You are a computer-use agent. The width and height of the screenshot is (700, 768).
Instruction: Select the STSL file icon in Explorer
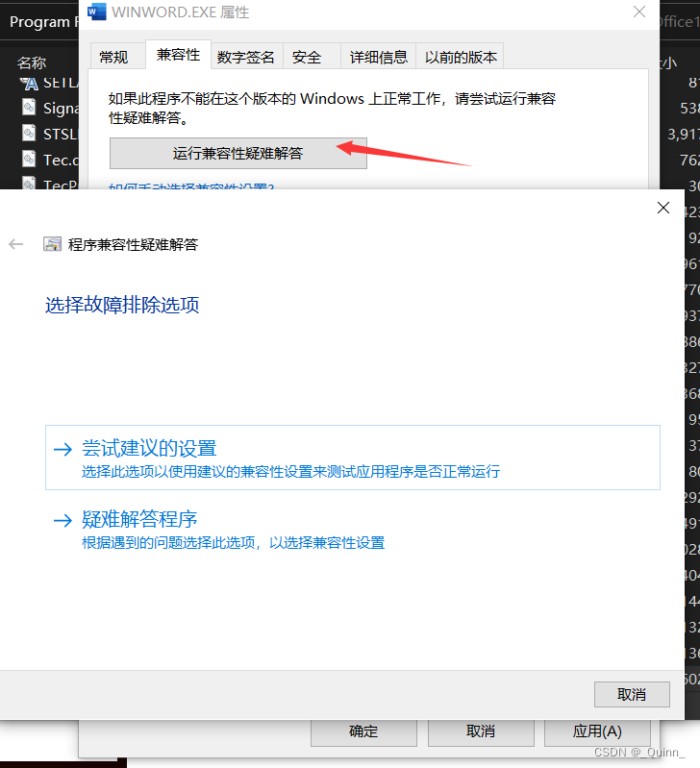click(29, 134)
